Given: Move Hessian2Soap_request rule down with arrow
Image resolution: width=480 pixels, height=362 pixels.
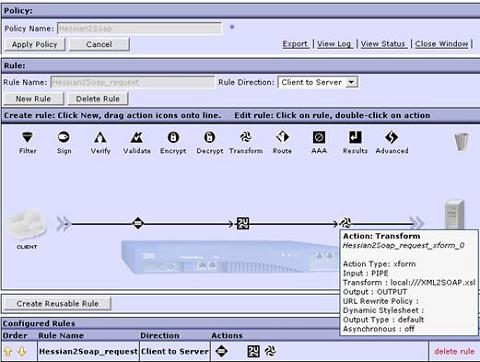Looking at the screenshot, I should pos(22,351).
